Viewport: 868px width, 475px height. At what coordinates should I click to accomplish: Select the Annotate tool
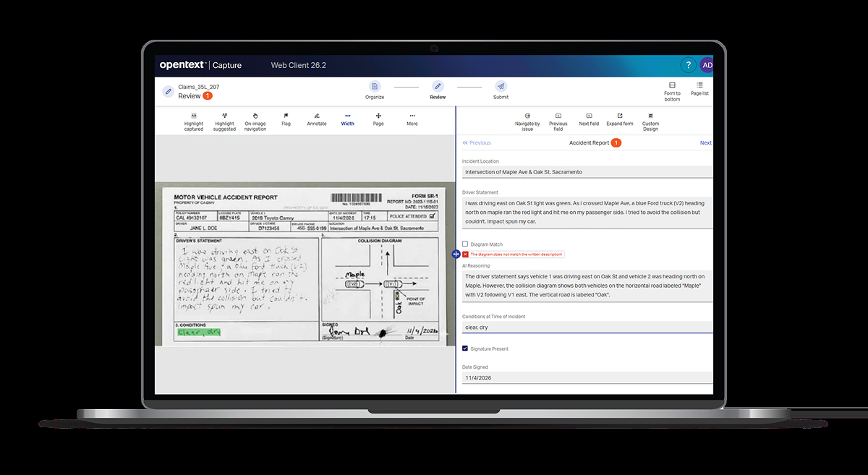click(317, 119)
